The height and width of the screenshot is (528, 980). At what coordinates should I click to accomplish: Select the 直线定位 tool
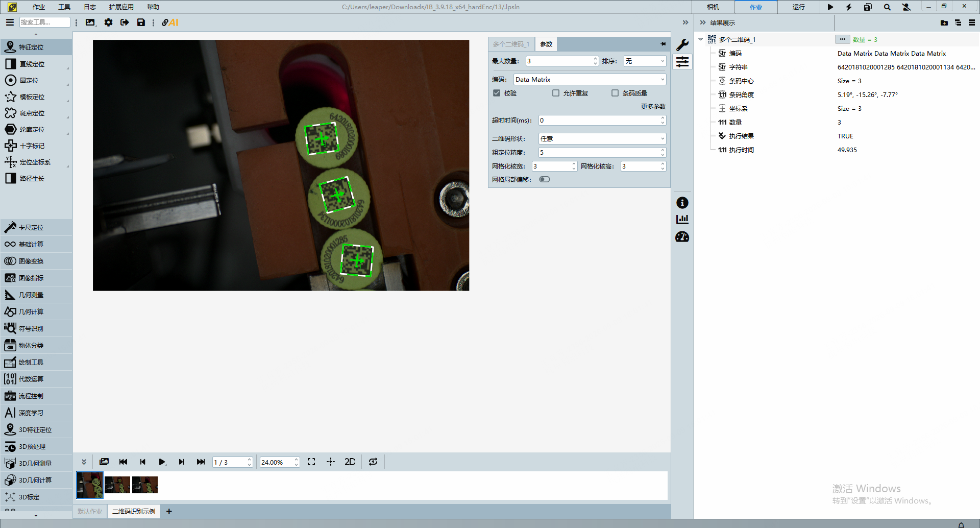tap(36, 64)
